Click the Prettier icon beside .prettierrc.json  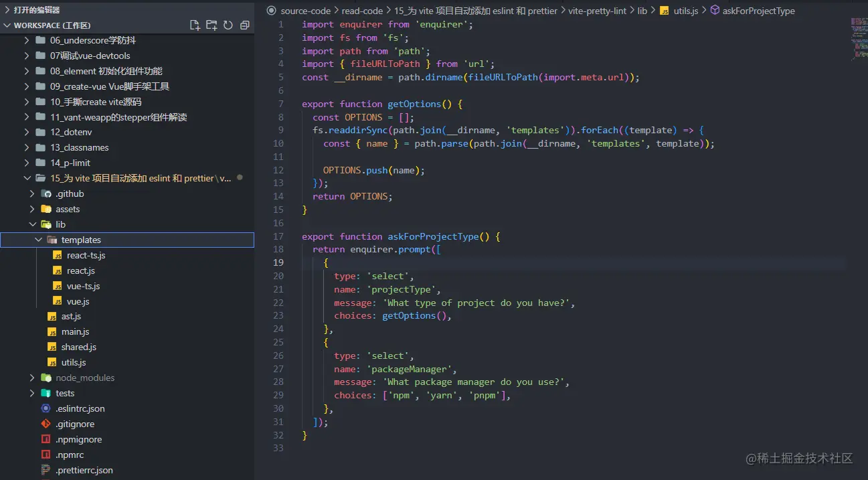[x=46, y=470]
